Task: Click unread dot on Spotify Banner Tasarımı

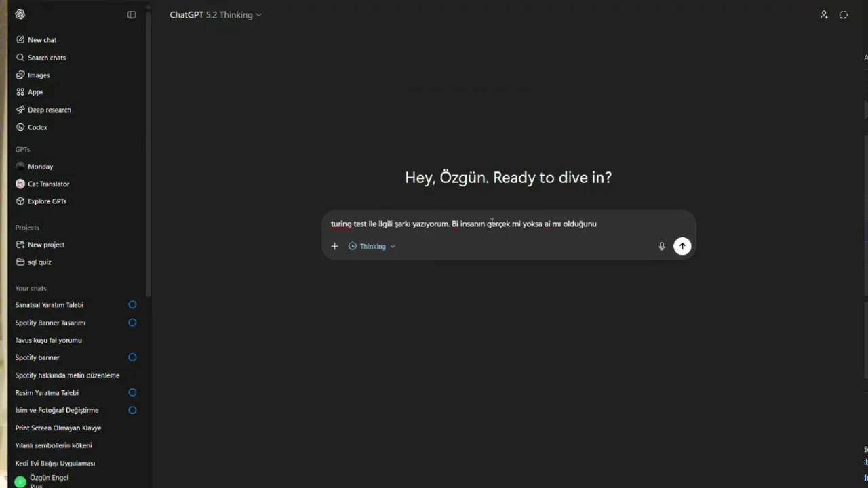Action: tap(132, 323)
